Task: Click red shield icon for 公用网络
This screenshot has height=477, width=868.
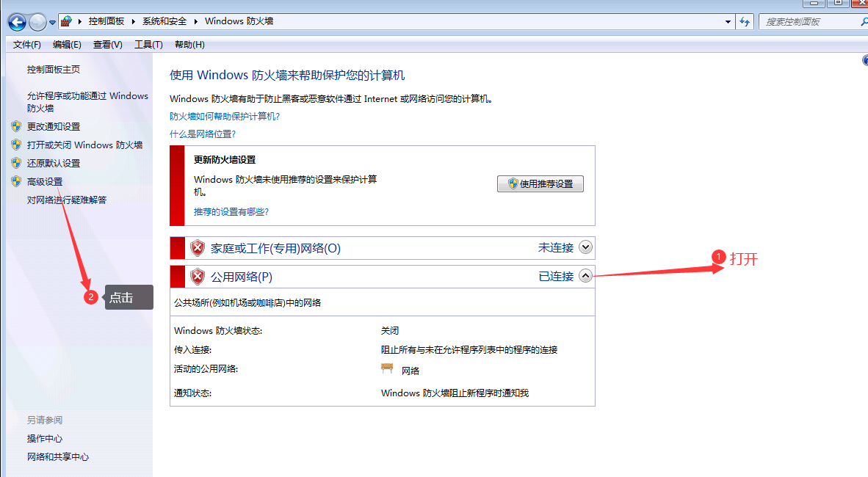Action: pos(198,277)
